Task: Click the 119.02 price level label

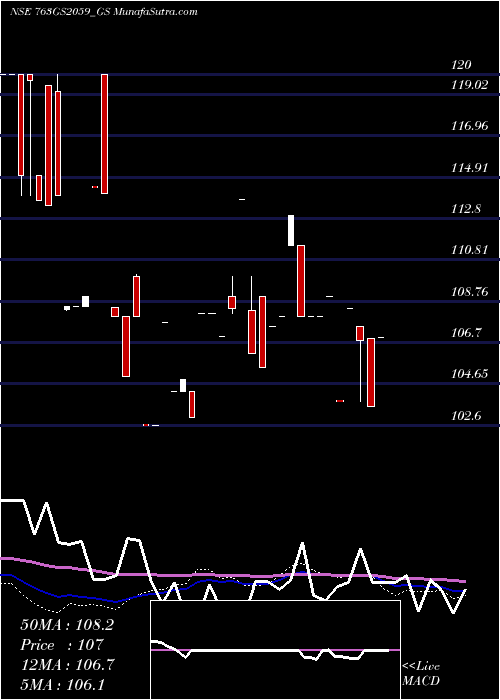Action: point(470,85)
